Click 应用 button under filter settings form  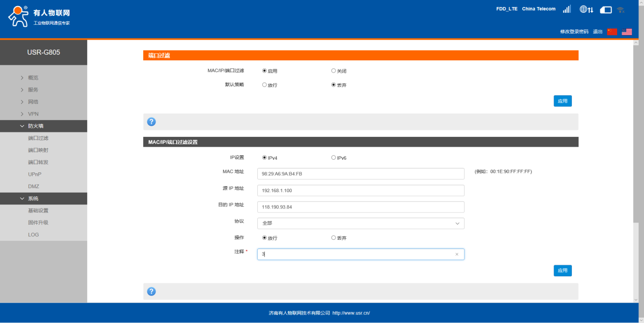(x=562, y=271)
